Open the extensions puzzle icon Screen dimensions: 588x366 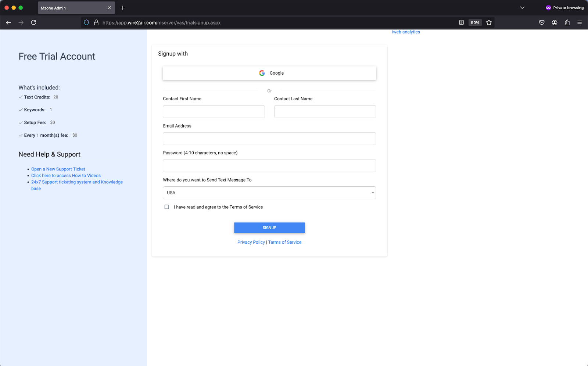(x=567, y=22)
